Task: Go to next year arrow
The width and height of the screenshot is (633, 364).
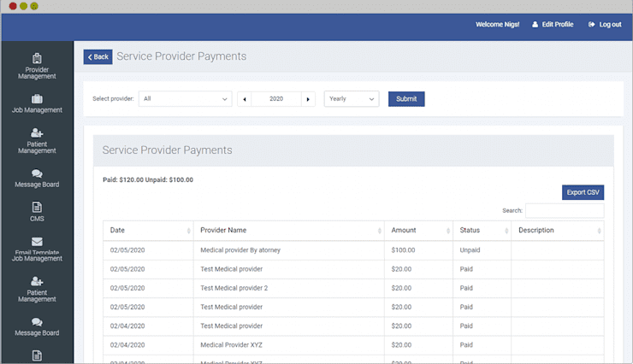Action: [308, 99]
